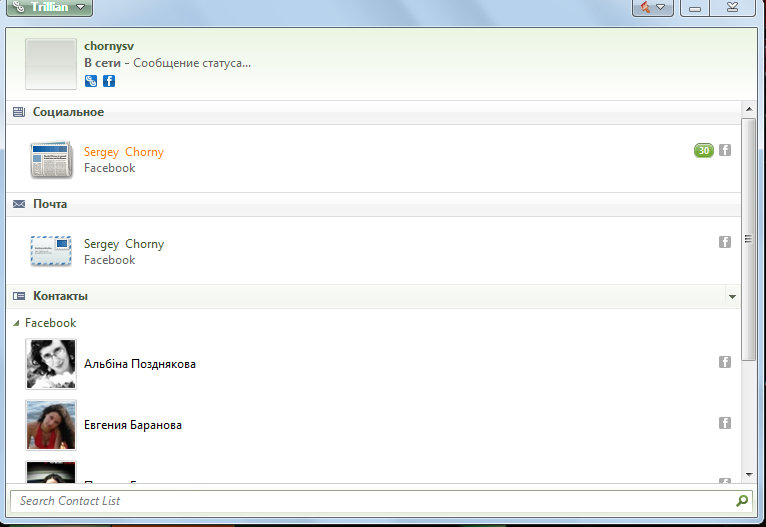
Task: Click Альбіна Позднякова's avatar photo
Action: 51,364
